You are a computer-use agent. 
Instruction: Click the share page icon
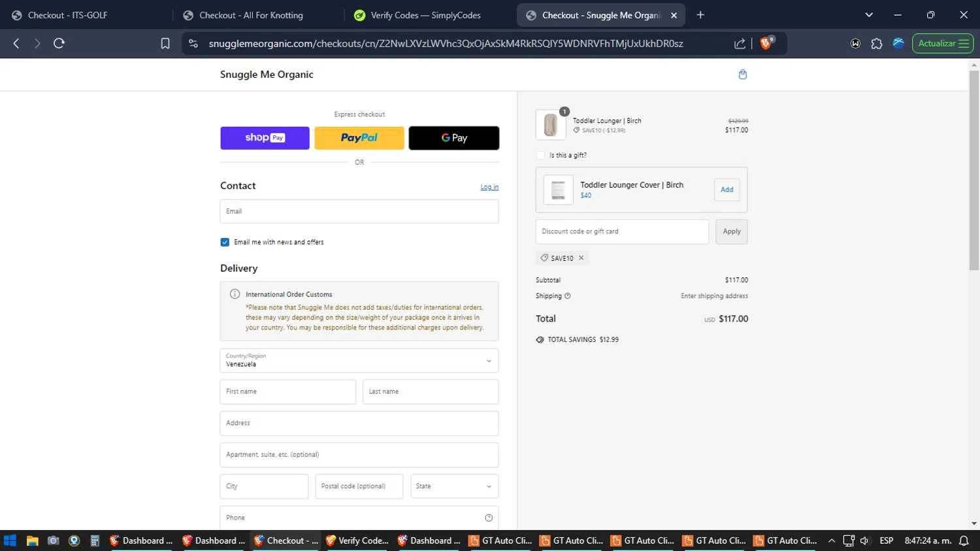(740, 44)
